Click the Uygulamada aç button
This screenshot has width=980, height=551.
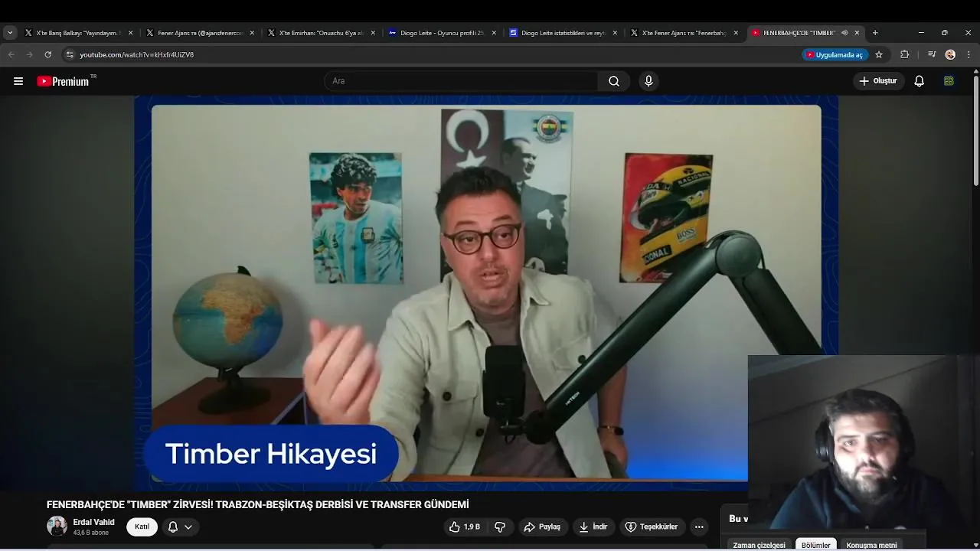[835, 54]
